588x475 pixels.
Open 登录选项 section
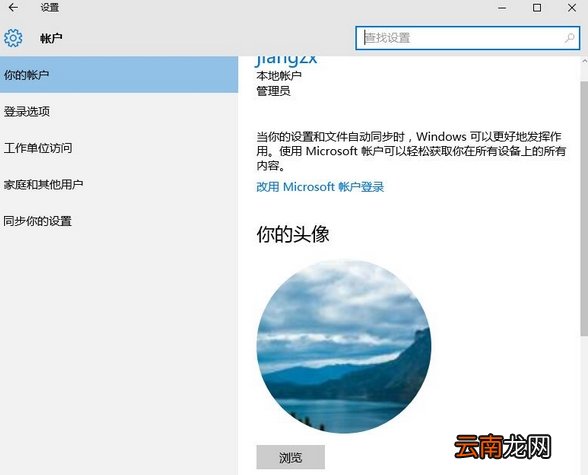click(x=119, y=111)
